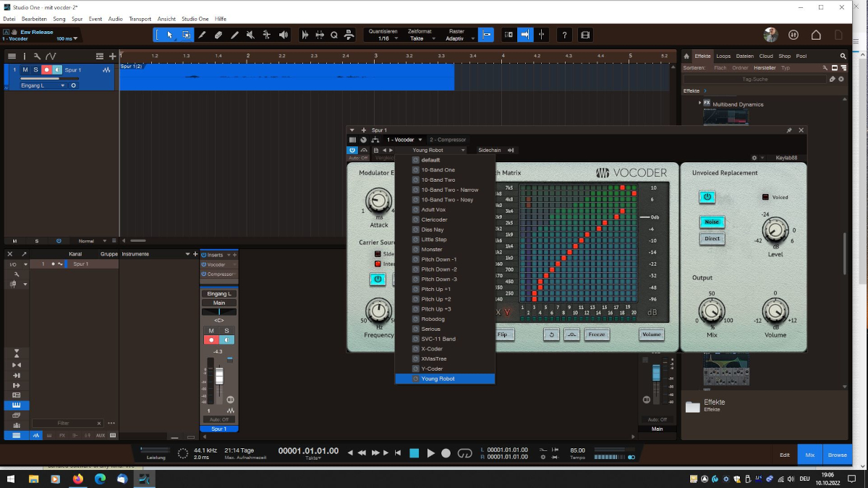
Task: Open the Eingang L input dropdown on track
Action: pos(43,85)
